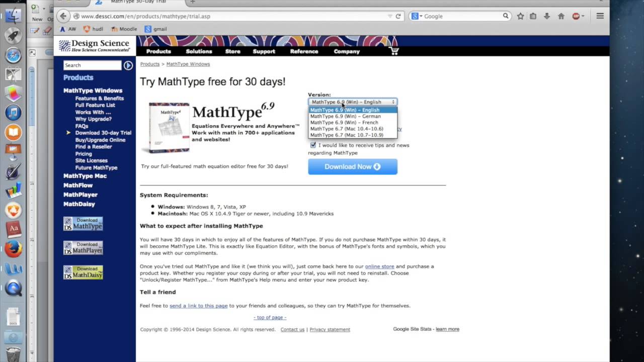Click the Download Now button
644x362 pixels.
(353, 167)
